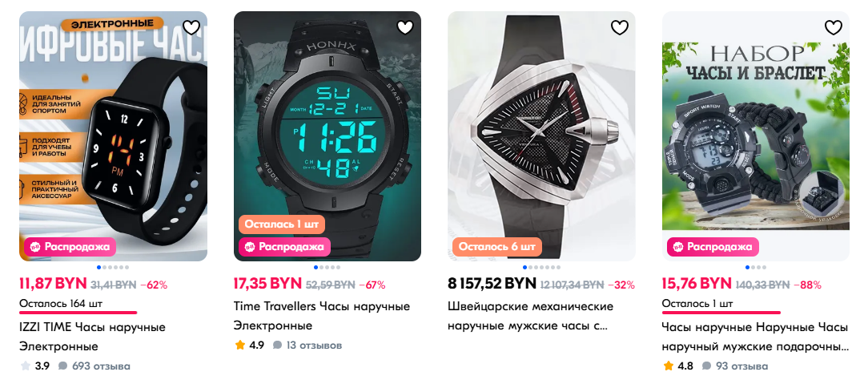Click Осталось 6 шт badge on Swiss watch
Image resolution: width=868 pixels, height=384 pixels.
pos(496,247)
